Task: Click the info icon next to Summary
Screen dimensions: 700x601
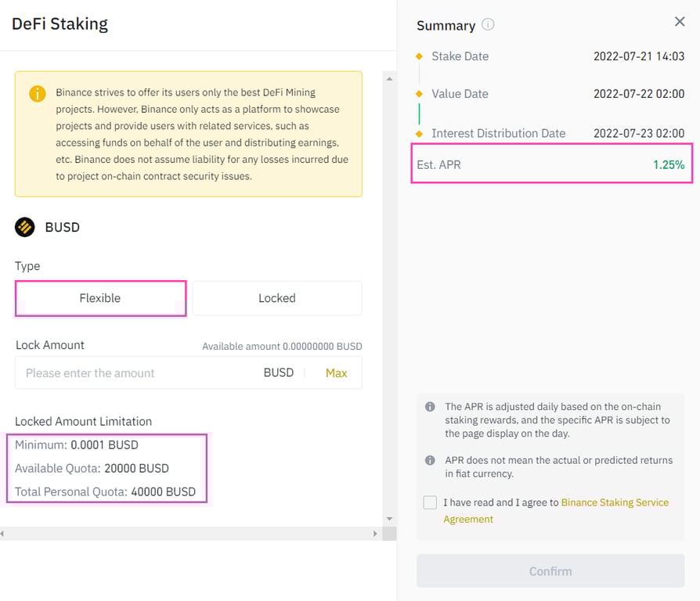Action: [487, 23]
